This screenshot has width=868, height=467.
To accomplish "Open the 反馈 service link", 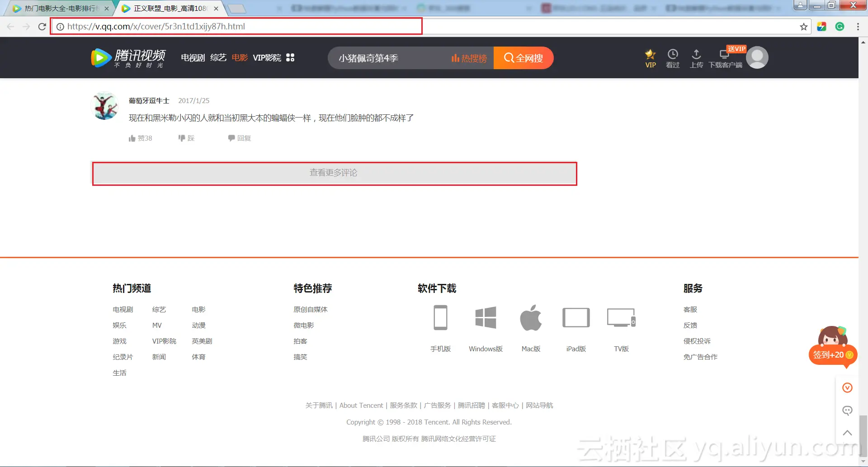I will (690, 325).
